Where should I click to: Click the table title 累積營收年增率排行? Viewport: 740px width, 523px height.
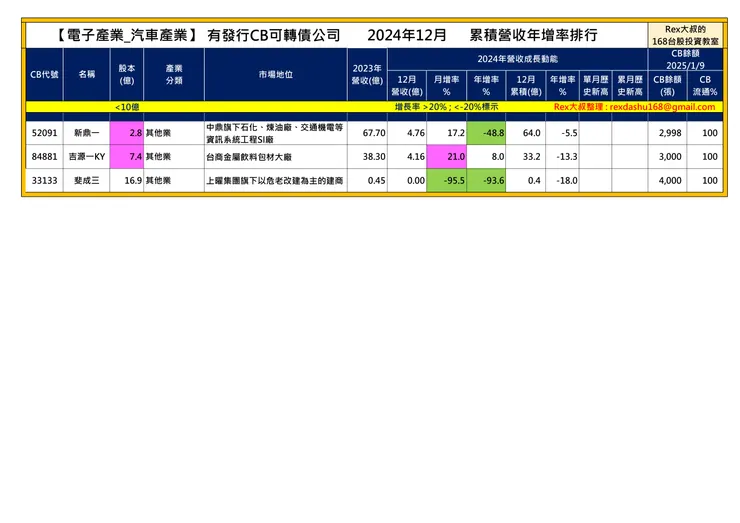tap(533, 35)
